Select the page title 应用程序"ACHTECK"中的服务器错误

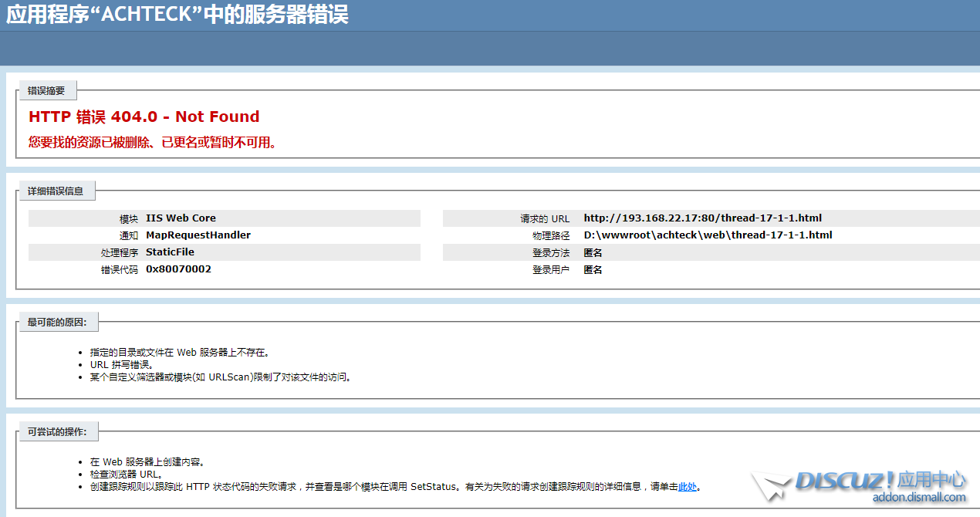pos(176,14)
